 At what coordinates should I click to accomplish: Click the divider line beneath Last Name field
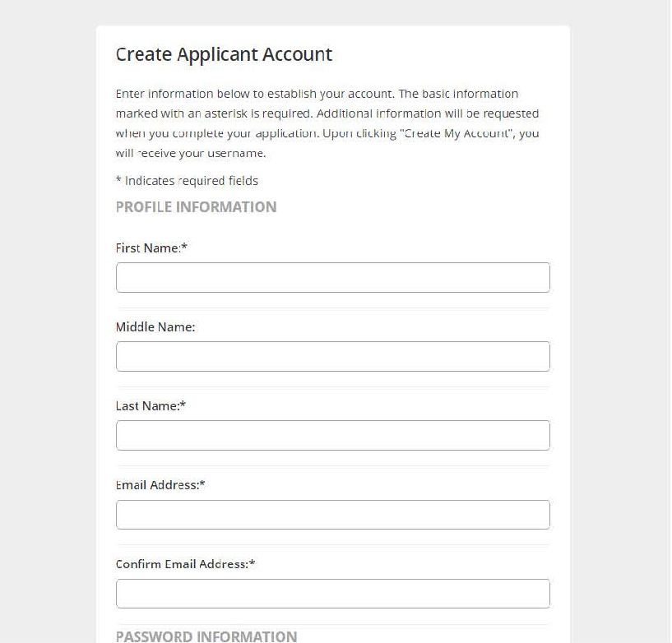click(x=333, y=466)
